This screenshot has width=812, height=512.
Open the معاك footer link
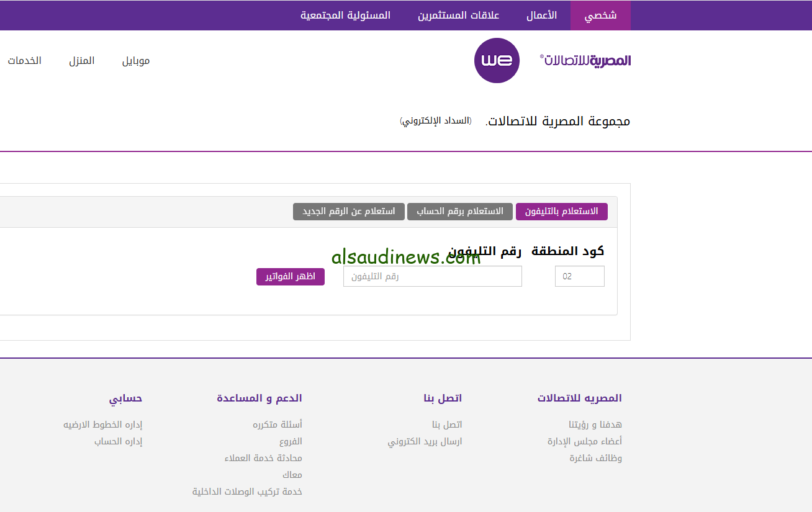tap(292, 475)
